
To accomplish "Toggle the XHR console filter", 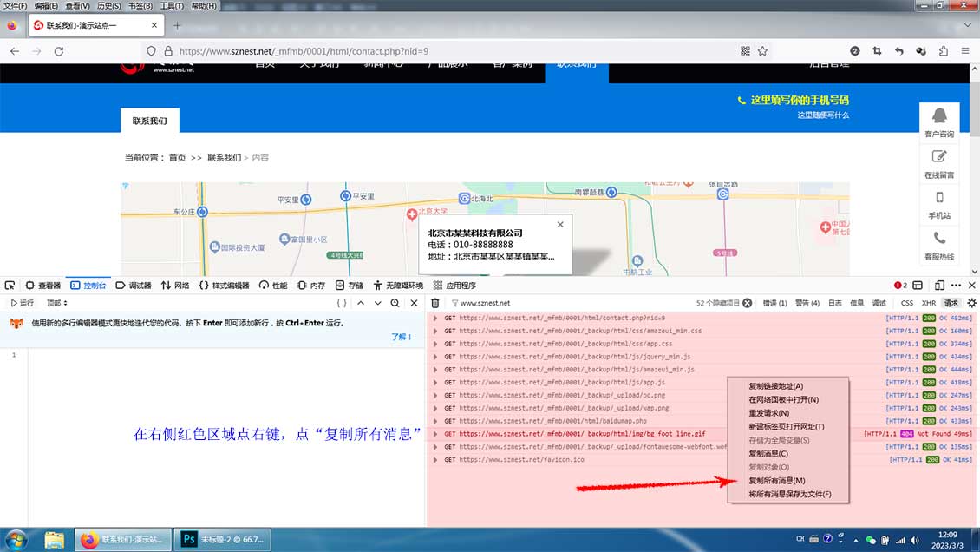I will 929,303.
